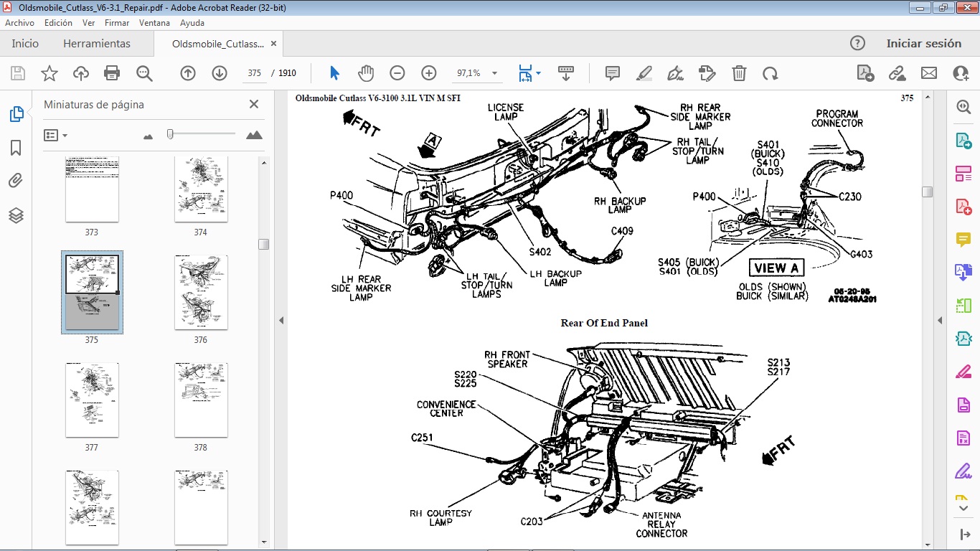Viewport: 980px width, 551px height.
Task: Adjust the thumbnail size slider
Action: [170, 134]
